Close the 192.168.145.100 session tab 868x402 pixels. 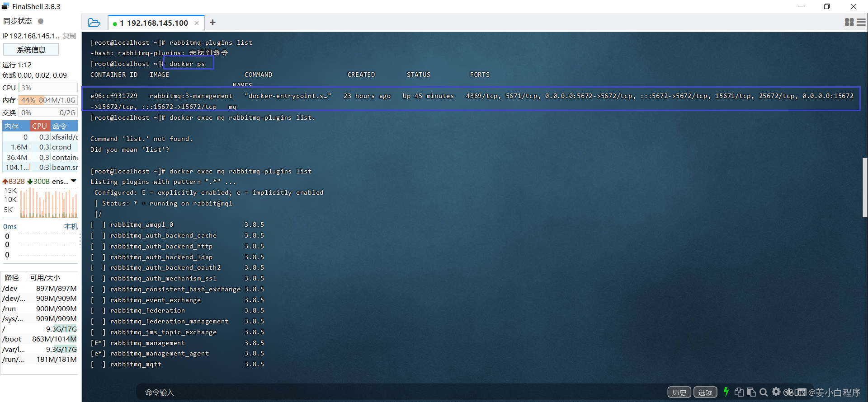pyautogui.click(x=197, y=23)
